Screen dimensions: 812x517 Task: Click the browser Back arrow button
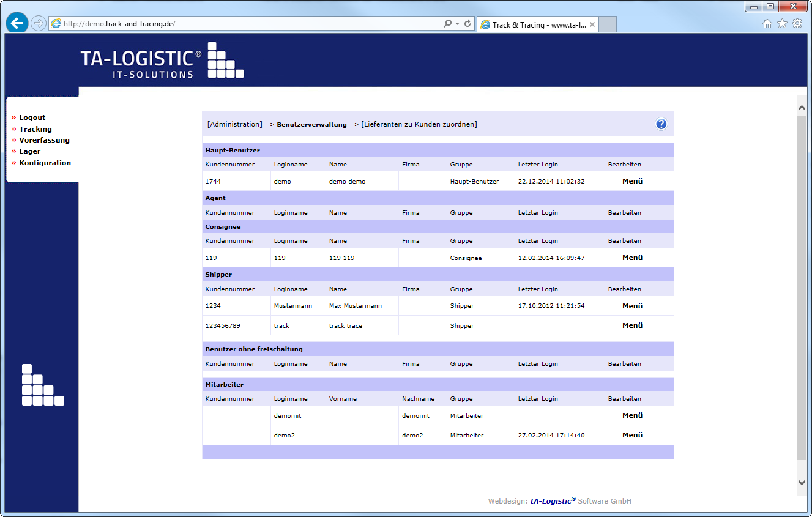[x=17, y=23]
